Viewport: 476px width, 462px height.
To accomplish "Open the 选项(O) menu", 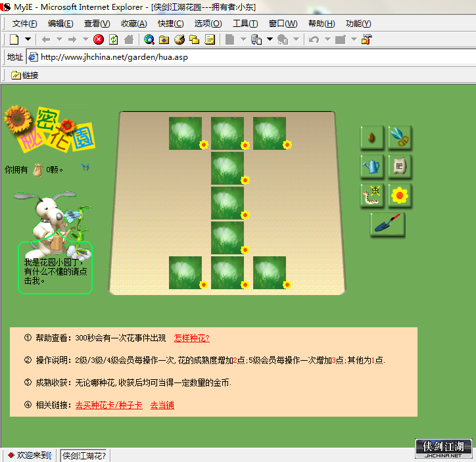I will coord(208,24).
